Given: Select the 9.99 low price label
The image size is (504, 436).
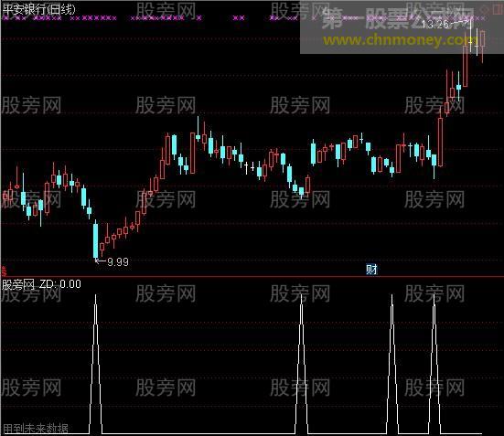Looking at the screenshot, I should [x=118, y=262].
